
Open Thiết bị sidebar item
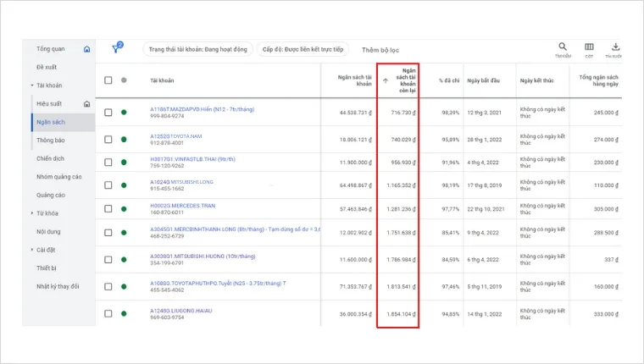(47, 268)
